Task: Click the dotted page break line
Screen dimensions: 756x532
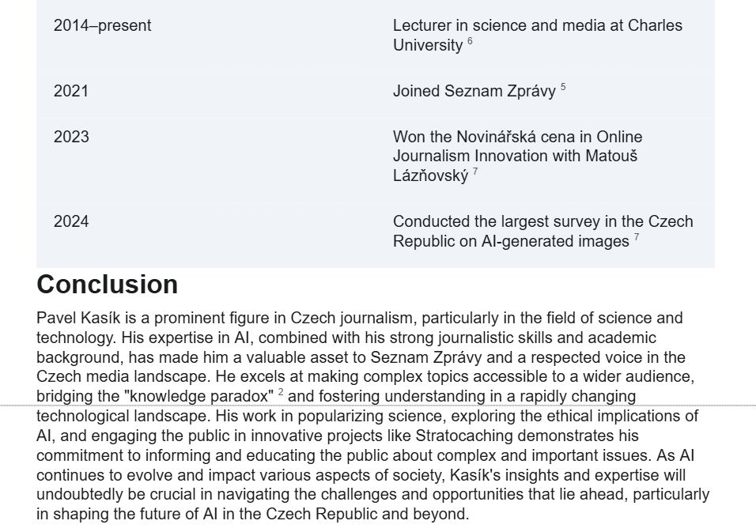Action: (x=378, y=406)
